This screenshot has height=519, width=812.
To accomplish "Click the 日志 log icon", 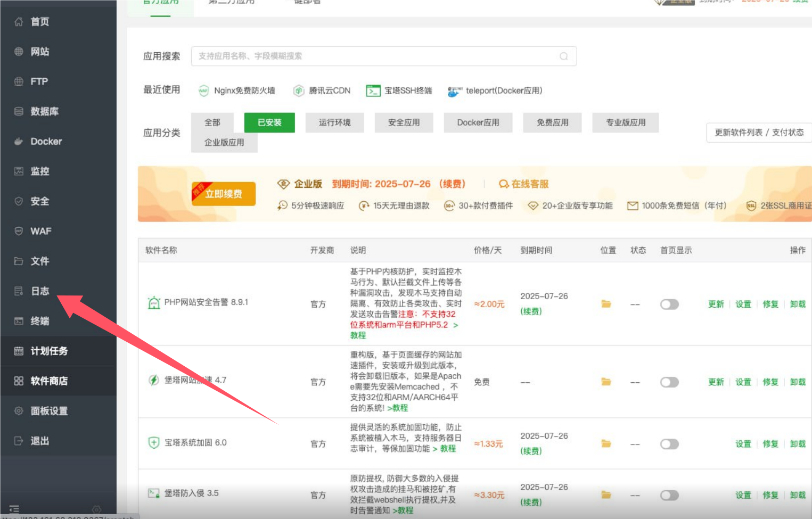I will [x=19, y=291].
